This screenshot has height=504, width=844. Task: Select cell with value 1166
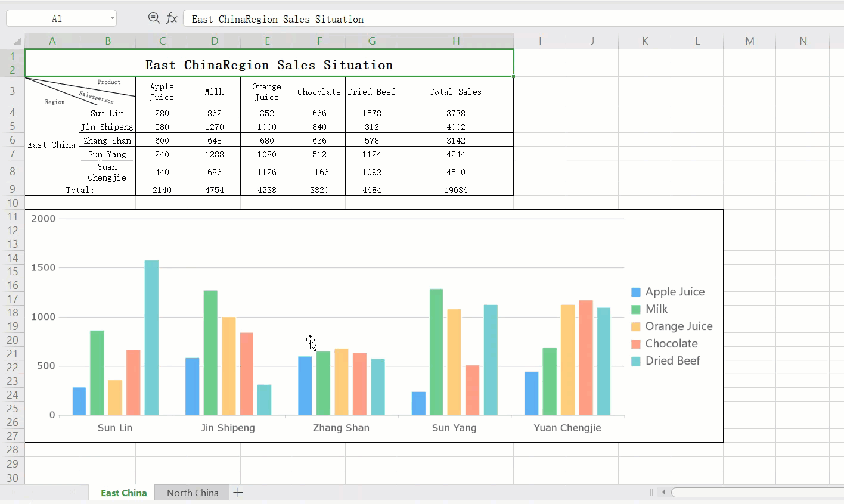(x=319, y=172)
